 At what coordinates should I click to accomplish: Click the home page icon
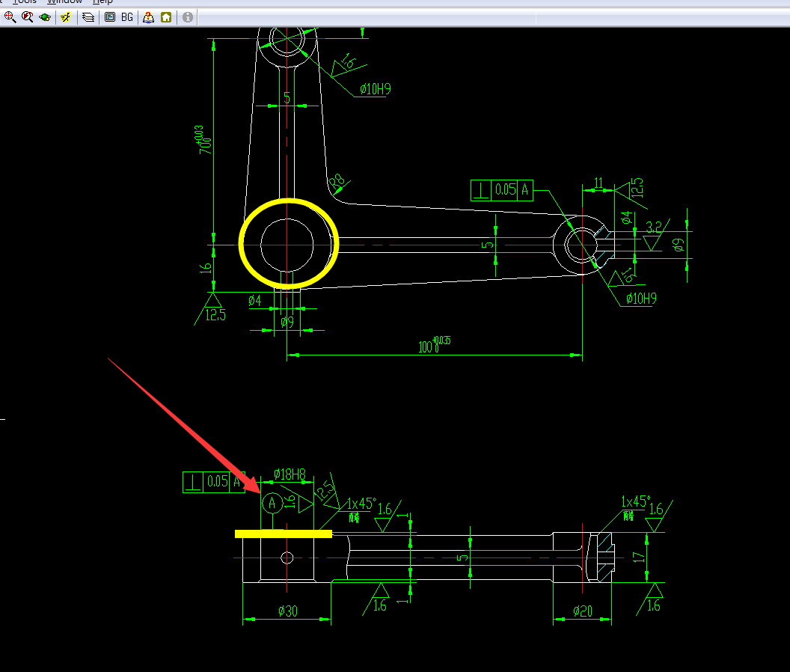tap(166, 17)
